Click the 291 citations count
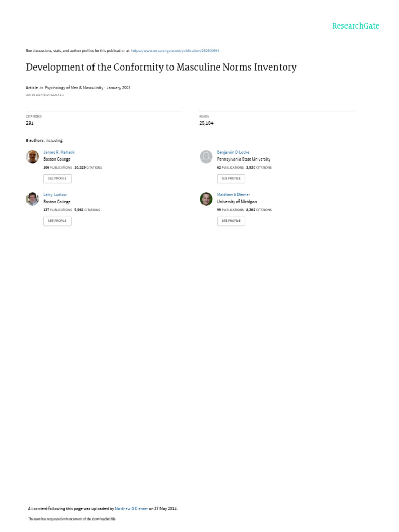The height and width of the screenshot is (532, 399). 30,123
